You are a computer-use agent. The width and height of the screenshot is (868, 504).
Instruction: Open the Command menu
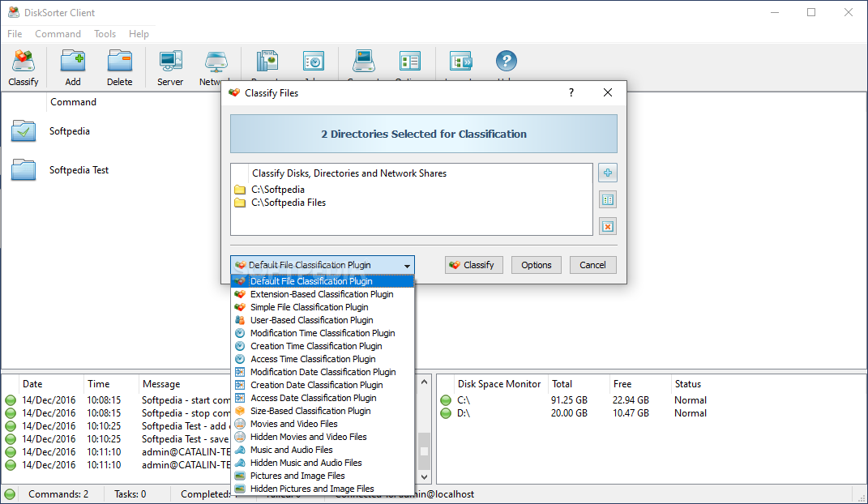pyautogui.click(x=58, y=34)
